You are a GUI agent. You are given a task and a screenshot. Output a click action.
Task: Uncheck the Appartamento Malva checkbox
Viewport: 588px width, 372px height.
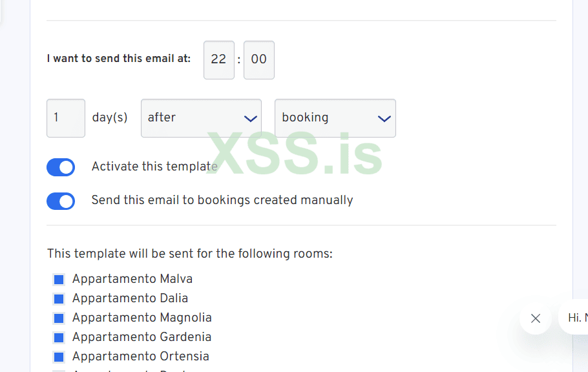tap(59, 280)
